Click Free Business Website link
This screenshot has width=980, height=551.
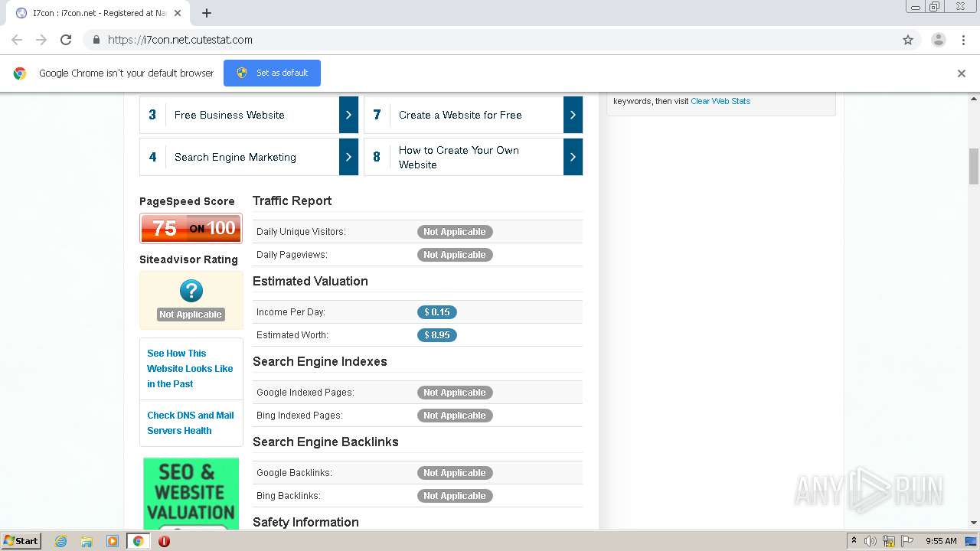[x=229, y=115]
